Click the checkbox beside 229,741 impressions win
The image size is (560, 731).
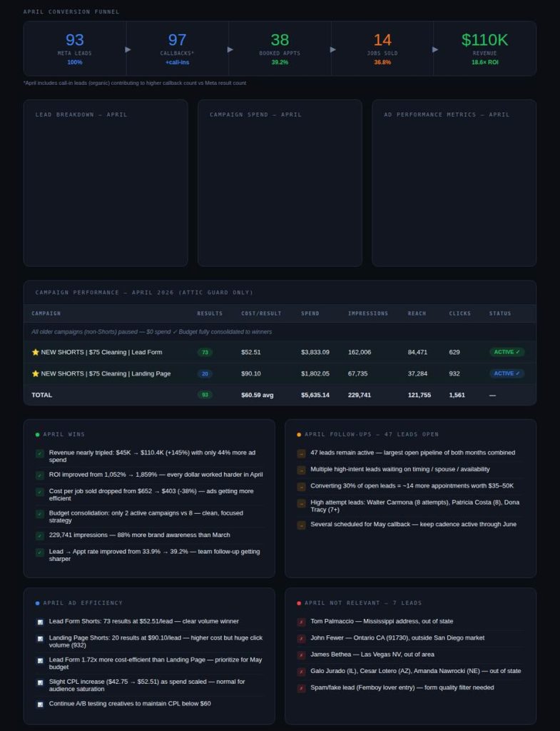pos(40,535)
